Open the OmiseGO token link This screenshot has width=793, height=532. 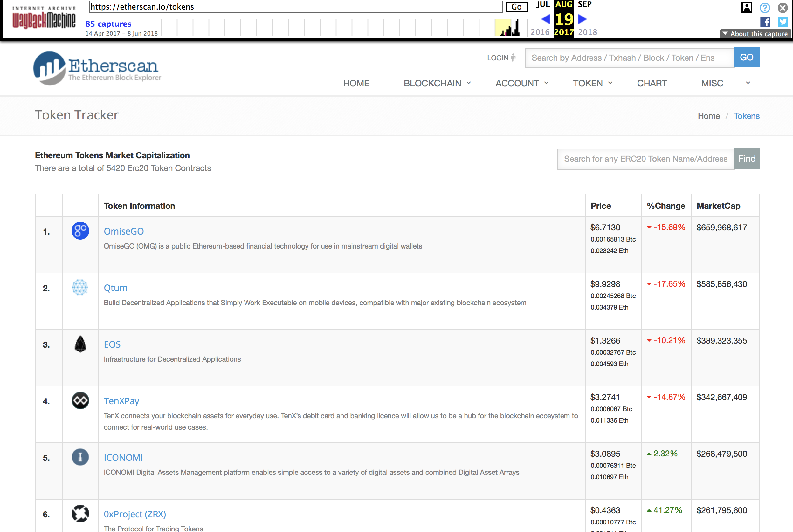pyautogui.click(x=124, y=231)
